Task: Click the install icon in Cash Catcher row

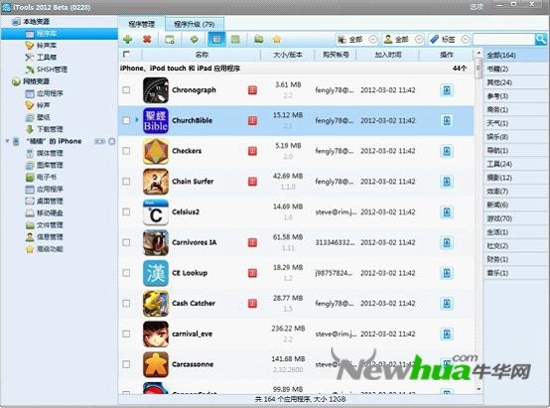Action: tap(447, 303)
